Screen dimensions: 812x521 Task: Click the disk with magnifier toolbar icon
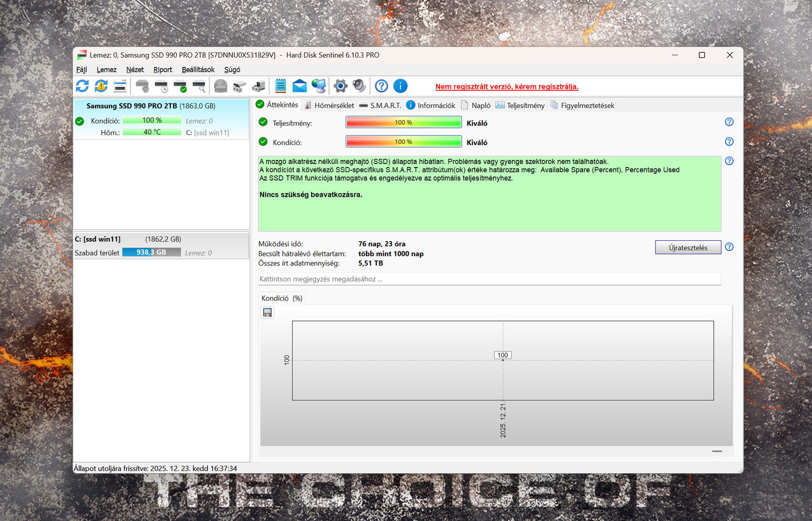tap(199, 86)
